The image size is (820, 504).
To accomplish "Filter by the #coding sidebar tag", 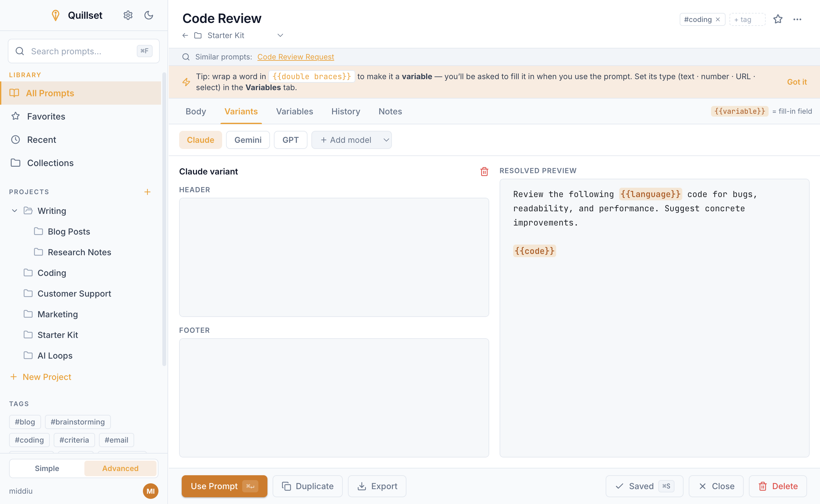I will 29,440.
